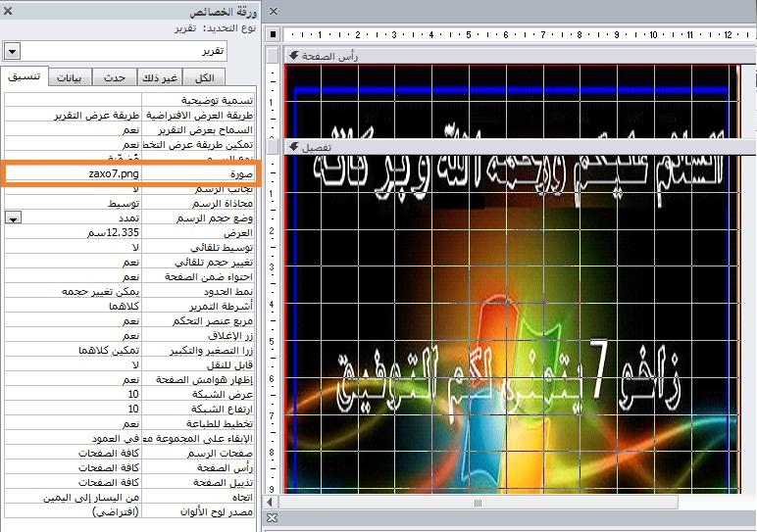Image resolution: width=757 pixels, height=532 pixels.
Task: Open the selection type dropdown showing تقرير
Action: coord(12,50)
